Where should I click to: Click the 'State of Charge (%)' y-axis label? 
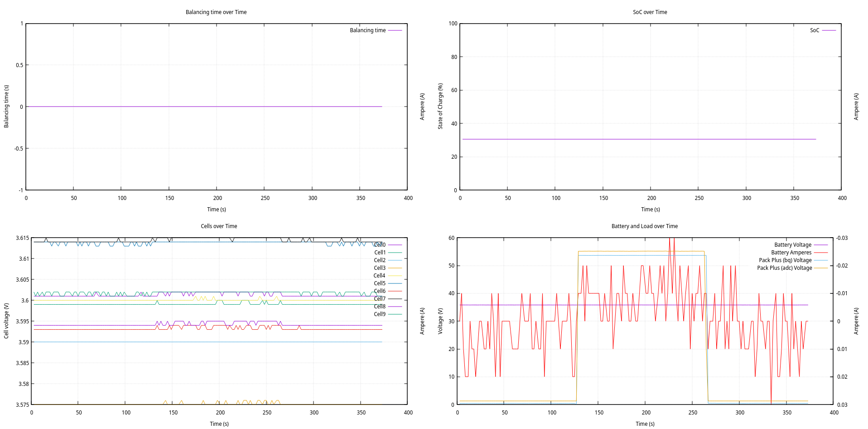pos(440,106)
